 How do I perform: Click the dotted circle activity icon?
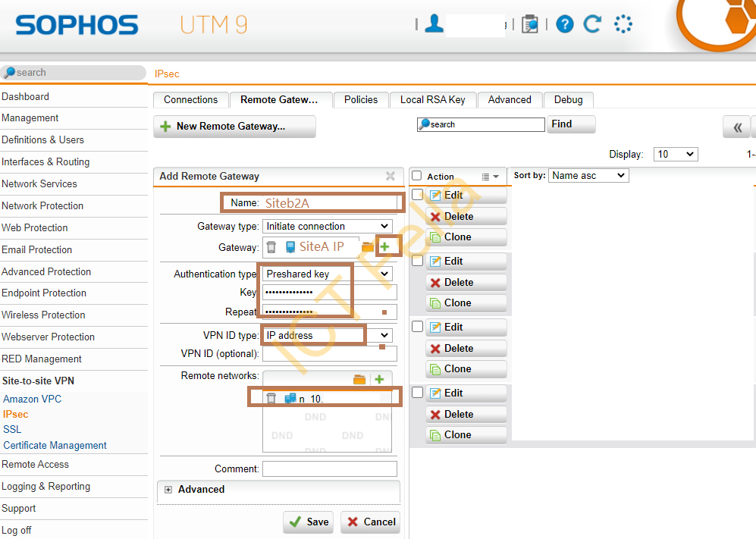623,24
